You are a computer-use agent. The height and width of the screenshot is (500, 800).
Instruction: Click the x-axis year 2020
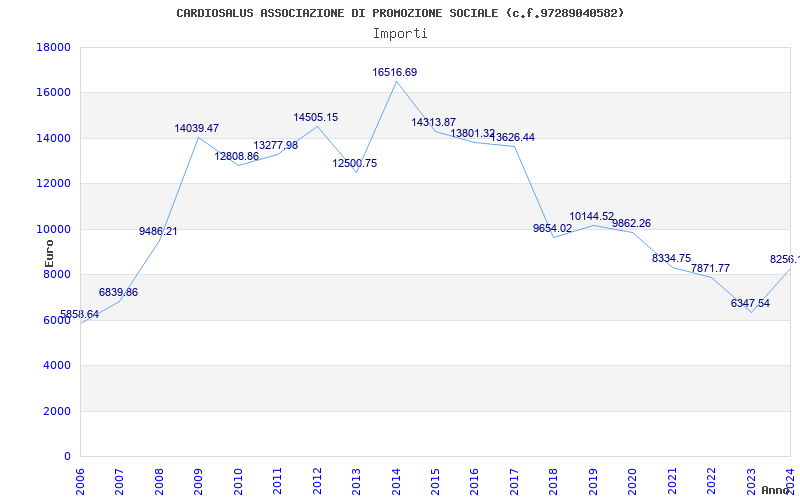click(633, 480)
